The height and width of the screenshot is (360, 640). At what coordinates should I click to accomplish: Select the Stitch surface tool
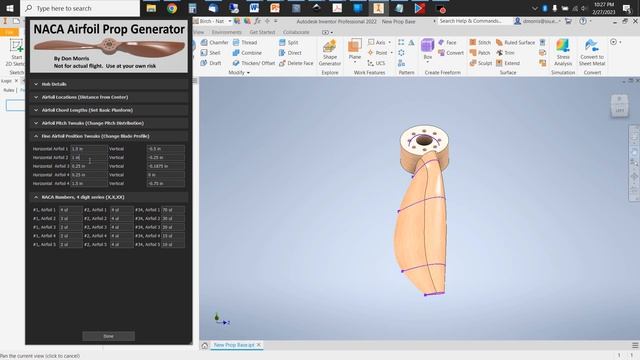[480, 42]
